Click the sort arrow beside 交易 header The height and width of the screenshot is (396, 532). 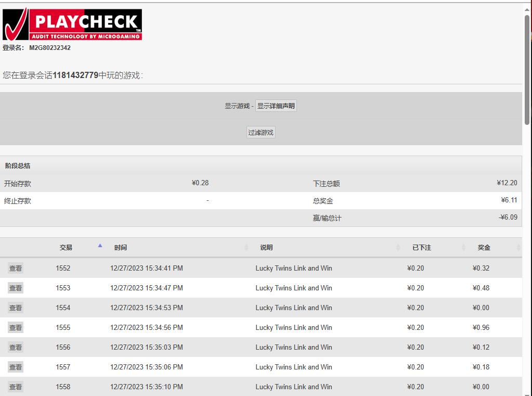coord(100,246)
